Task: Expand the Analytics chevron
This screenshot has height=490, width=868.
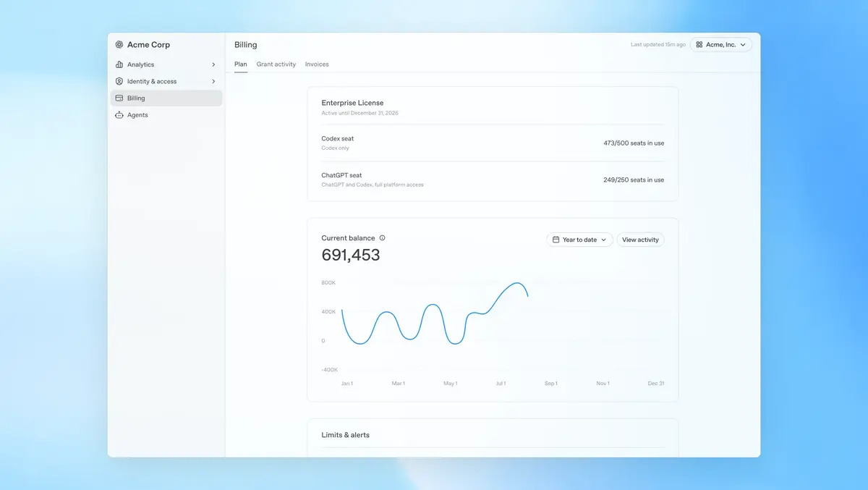Action: [213, 64]
